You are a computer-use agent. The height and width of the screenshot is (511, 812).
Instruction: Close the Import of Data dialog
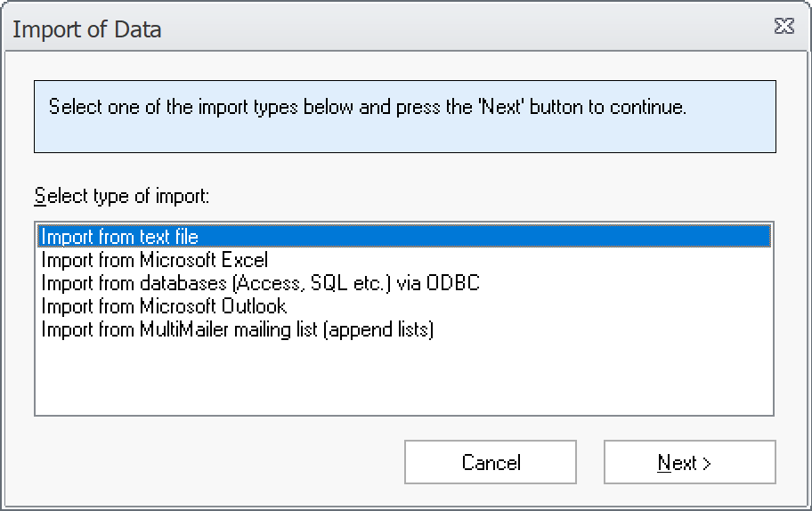[x=784, y=26]
